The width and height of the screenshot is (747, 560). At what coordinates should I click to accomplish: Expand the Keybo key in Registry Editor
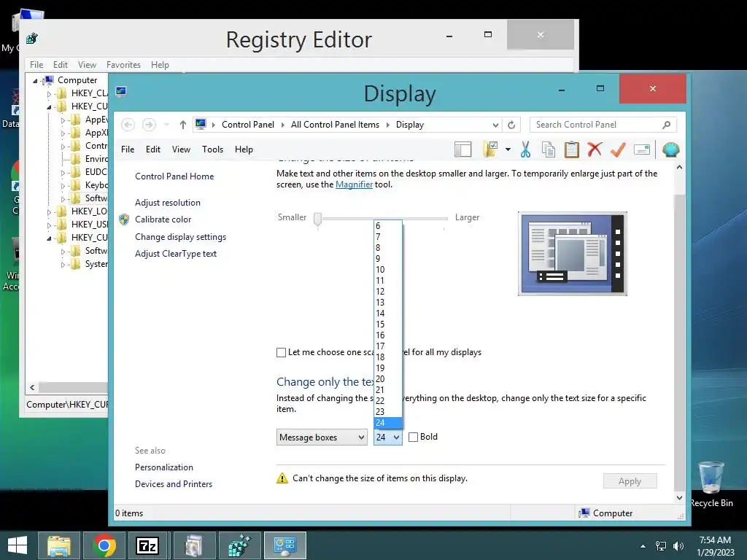pyautogui.click(x=63, y=186)
